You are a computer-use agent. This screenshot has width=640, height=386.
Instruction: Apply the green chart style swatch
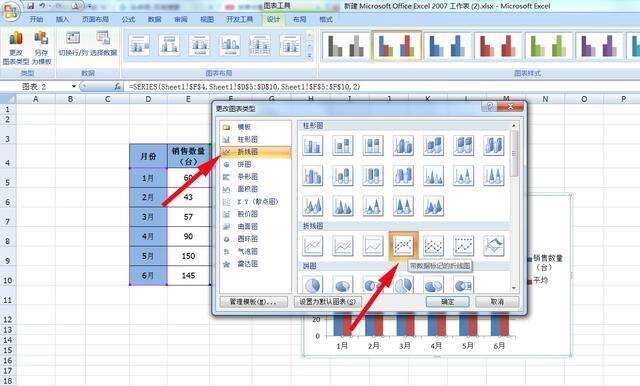tap(548, 45)
